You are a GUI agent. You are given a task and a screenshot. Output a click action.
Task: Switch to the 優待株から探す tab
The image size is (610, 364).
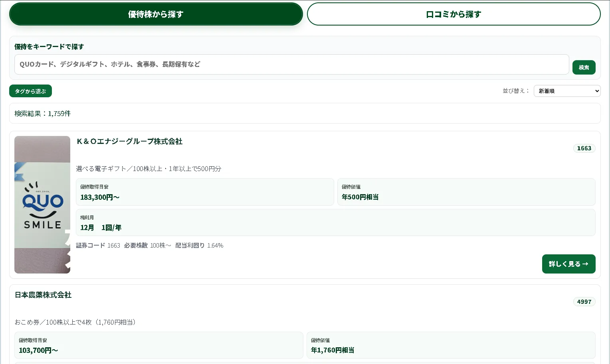(x=156, y=14)
